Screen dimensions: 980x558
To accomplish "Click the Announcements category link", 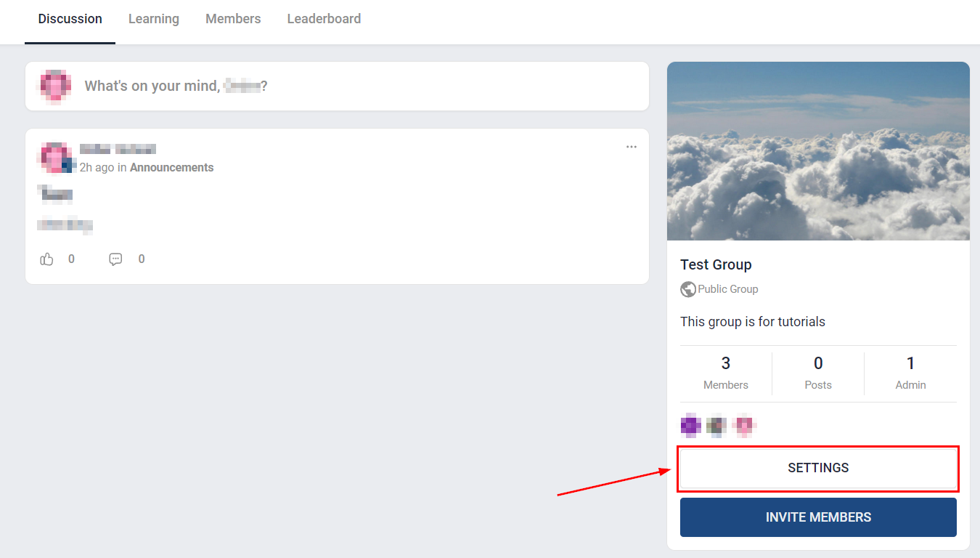I will coord(171,168).
